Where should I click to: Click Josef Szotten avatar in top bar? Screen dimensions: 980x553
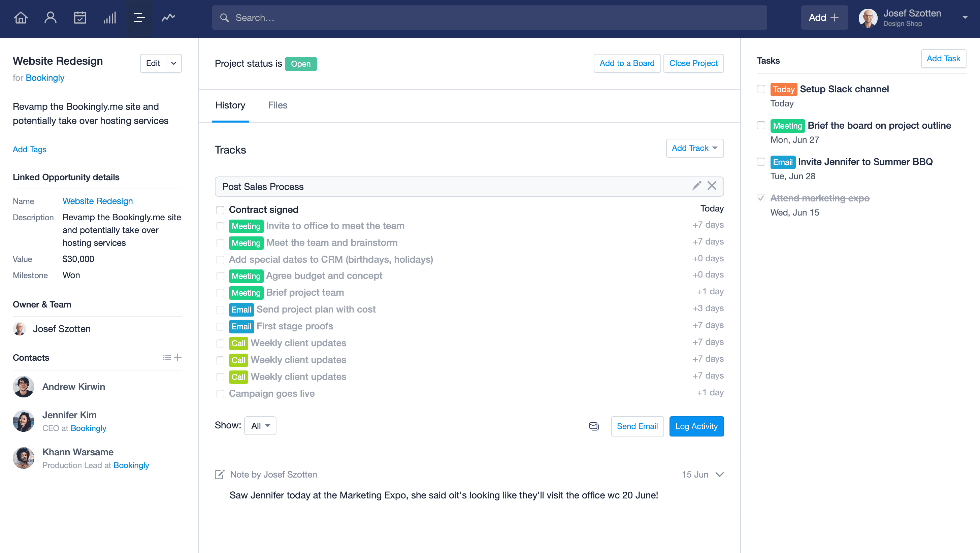click(868, 18)
